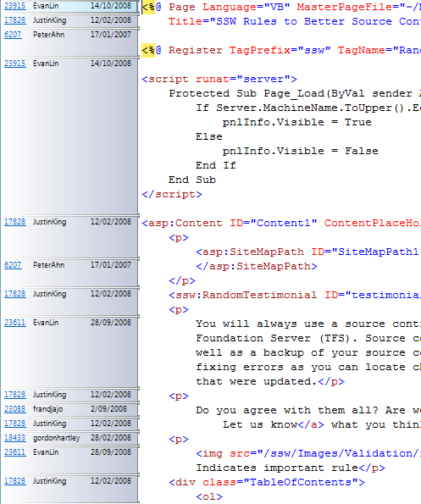Open changeset 23915 beside the Page Language line
The image size is (421, 504).
click(14, 6)
